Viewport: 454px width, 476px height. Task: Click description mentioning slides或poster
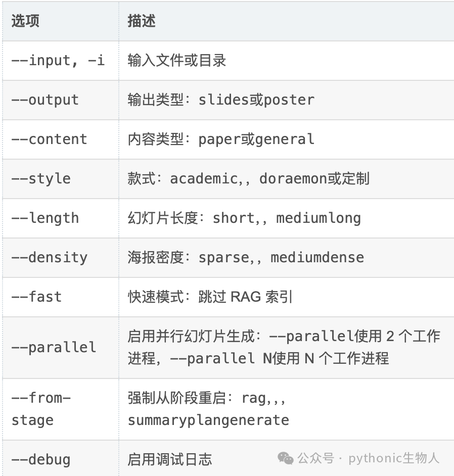tap(221, 100)
